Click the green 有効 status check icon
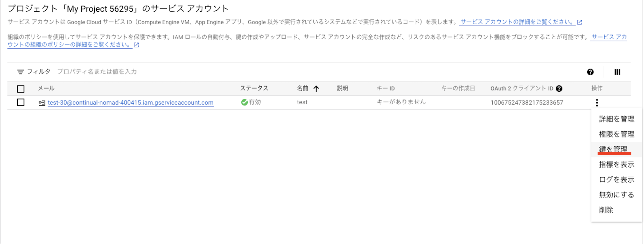 pyautogui.click(x=244, y=102)
